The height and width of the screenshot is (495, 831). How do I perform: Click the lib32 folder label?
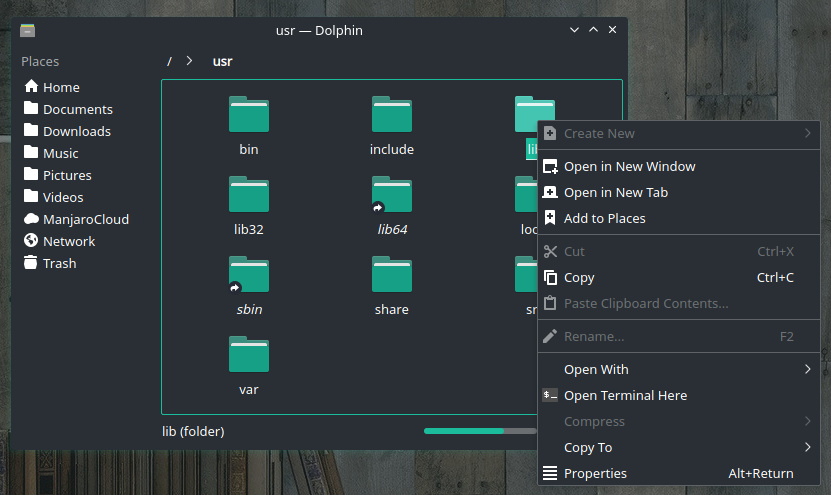pyautogui.click(x=249, y=229)
